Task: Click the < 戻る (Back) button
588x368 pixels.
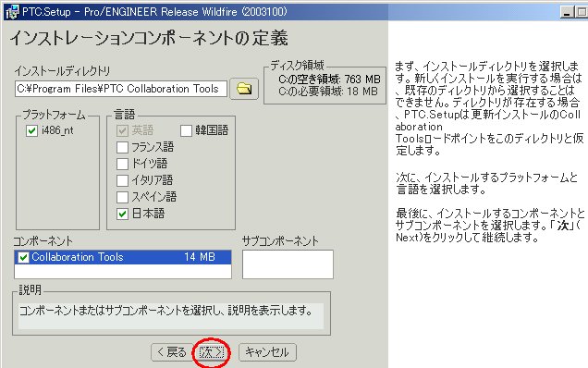Action: point(172,352)
